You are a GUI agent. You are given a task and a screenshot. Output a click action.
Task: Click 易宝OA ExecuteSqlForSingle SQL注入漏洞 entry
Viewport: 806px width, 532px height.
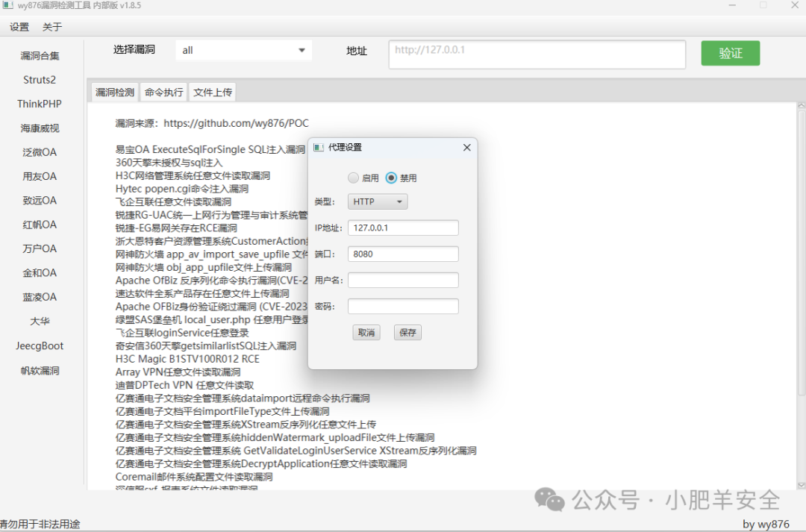[210, 149]
